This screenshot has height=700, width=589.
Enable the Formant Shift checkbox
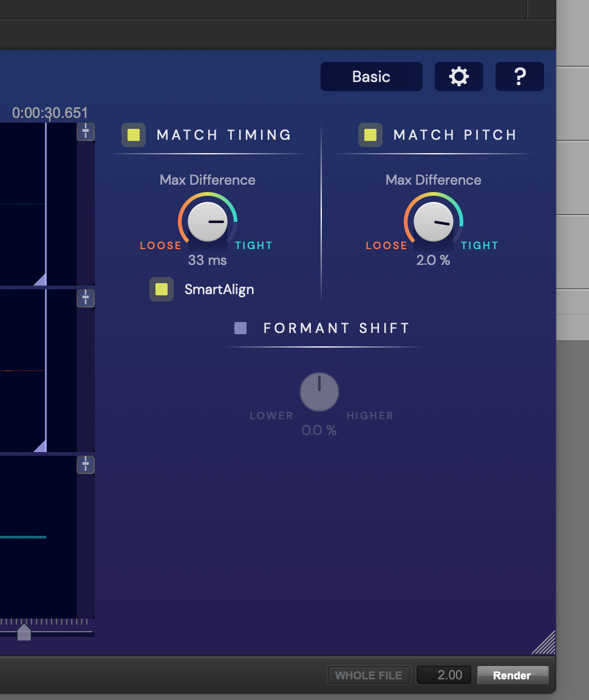240,328
